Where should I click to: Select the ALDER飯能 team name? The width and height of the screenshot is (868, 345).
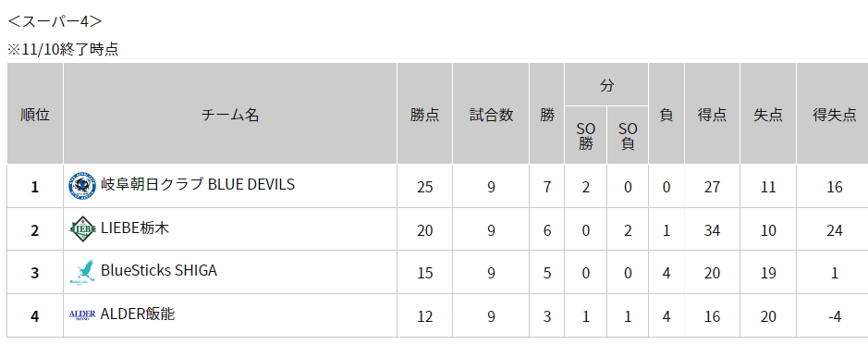click(138, 314)
